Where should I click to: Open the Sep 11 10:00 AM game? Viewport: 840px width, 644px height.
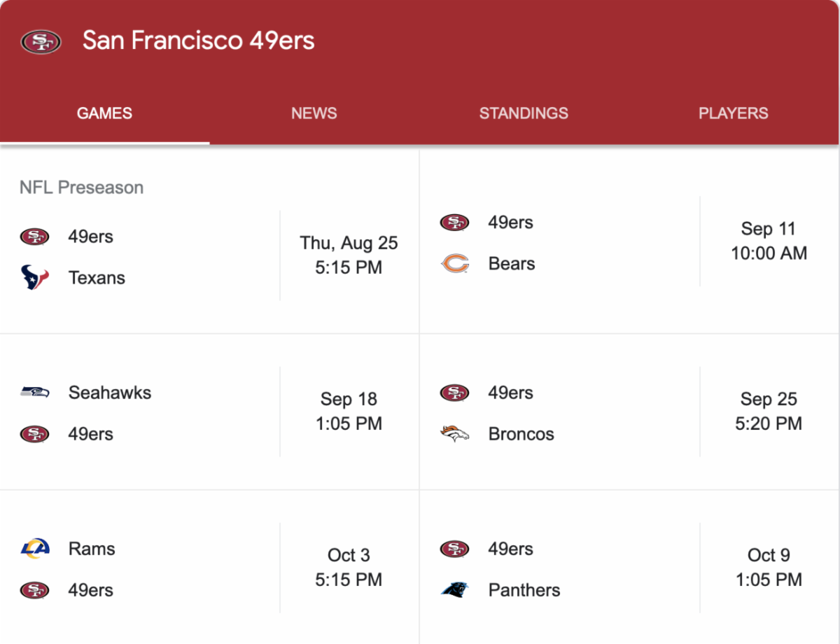629,241
